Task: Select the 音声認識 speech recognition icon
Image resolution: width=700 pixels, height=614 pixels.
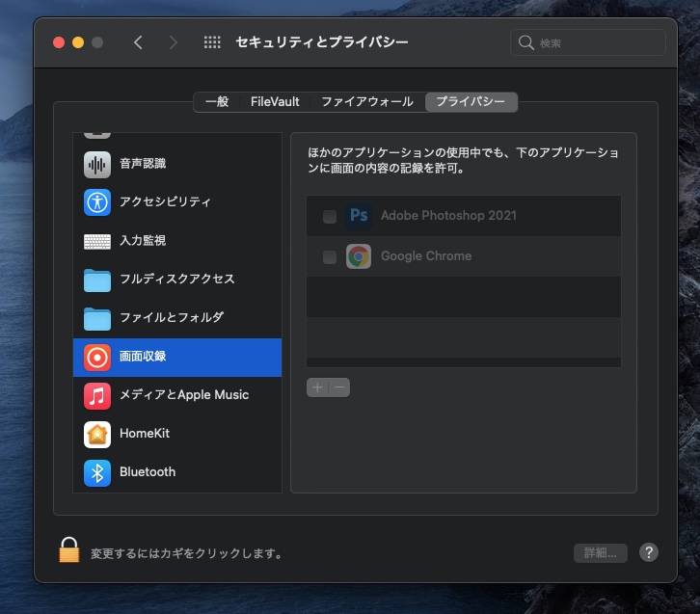Action: [97, 164]
